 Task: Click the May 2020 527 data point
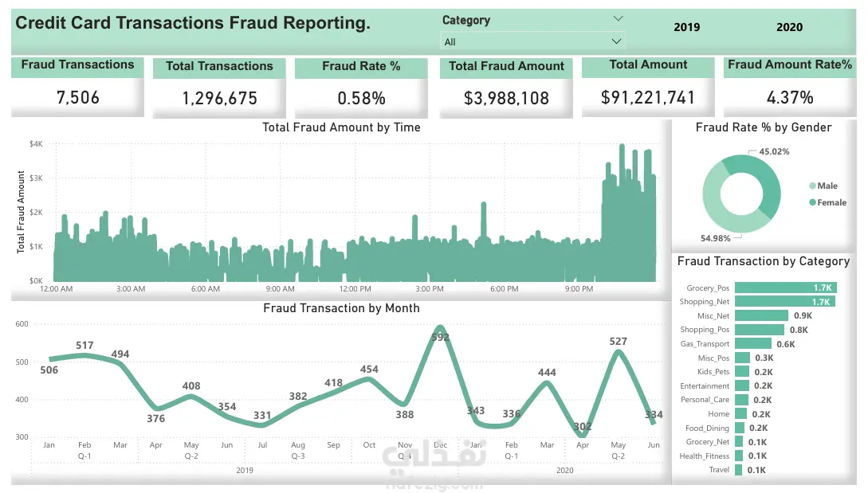619,352
